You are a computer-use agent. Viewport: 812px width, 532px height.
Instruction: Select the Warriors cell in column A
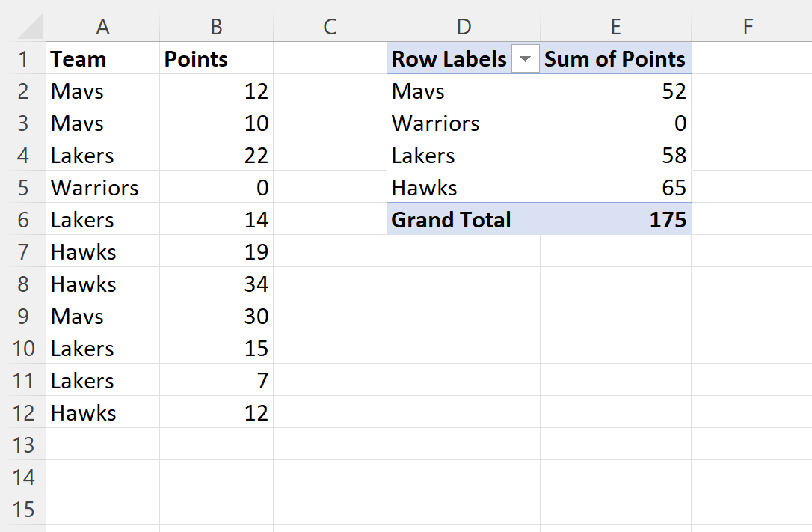pos(102,188)
